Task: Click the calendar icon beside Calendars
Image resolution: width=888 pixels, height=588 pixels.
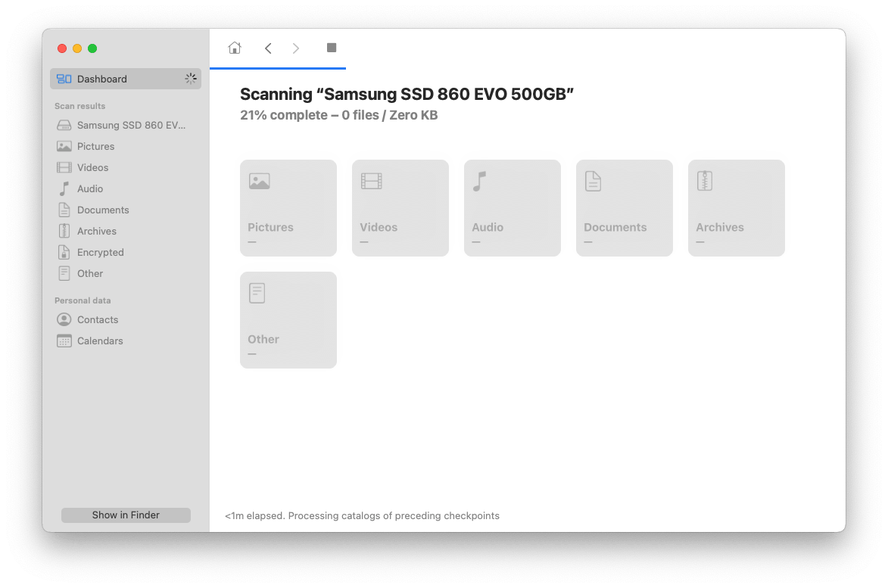Action: click(x=64, y=341)
